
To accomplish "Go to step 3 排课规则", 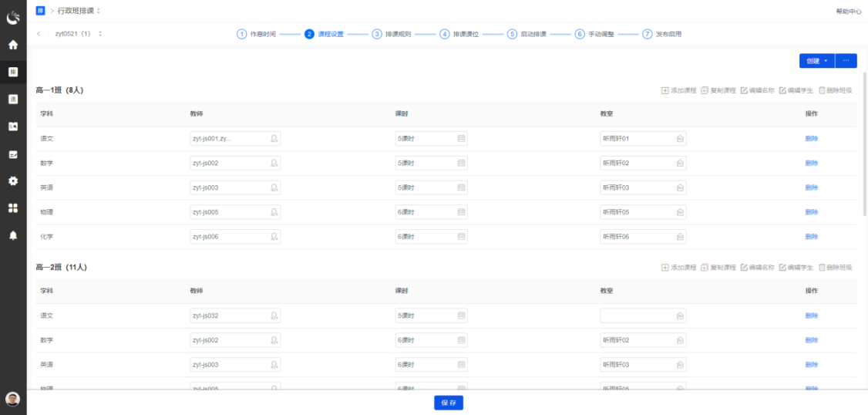I will [392, 34].
